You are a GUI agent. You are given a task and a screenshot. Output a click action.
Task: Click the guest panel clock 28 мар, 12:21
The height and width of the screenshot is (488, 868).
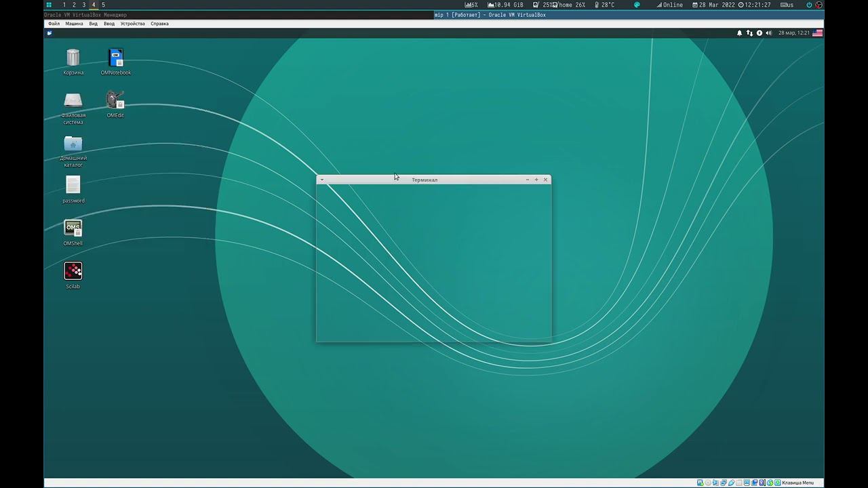tap(793, 33)
